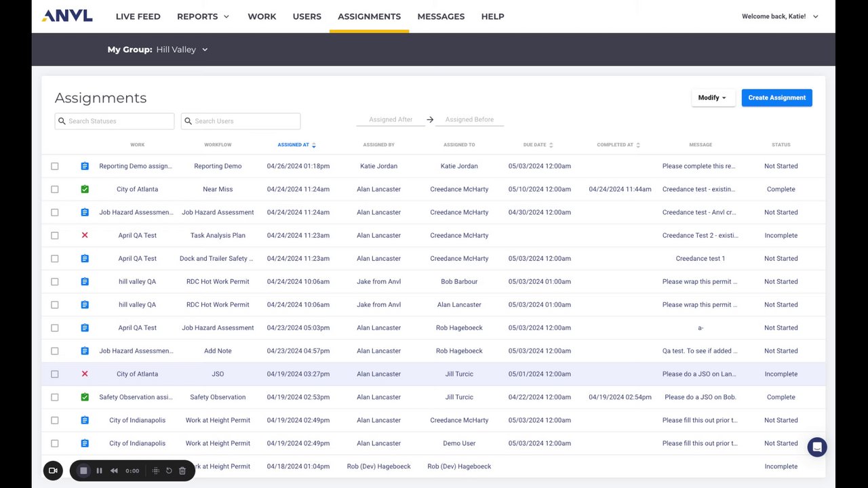Tick checkbox for City of Atlanta Near Miss row
Viewport: 868px width, 488px height.
pyautogui.click(x=55, y=189)
